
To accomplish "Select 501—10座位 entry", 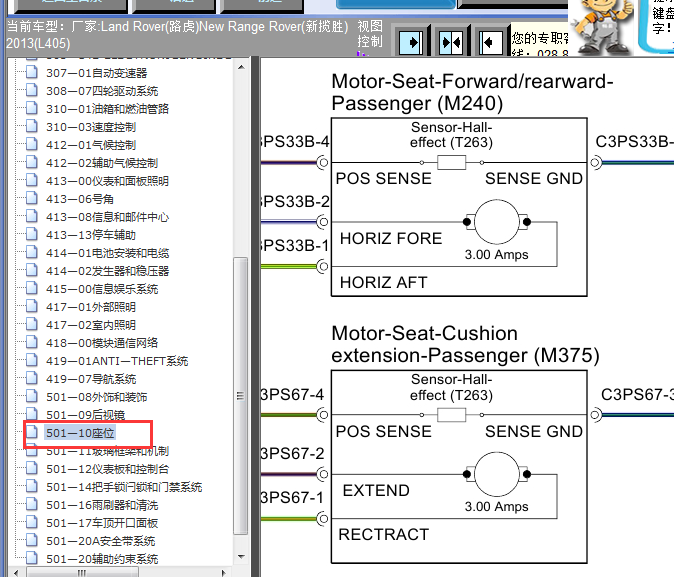I will (x=80, y=433).
